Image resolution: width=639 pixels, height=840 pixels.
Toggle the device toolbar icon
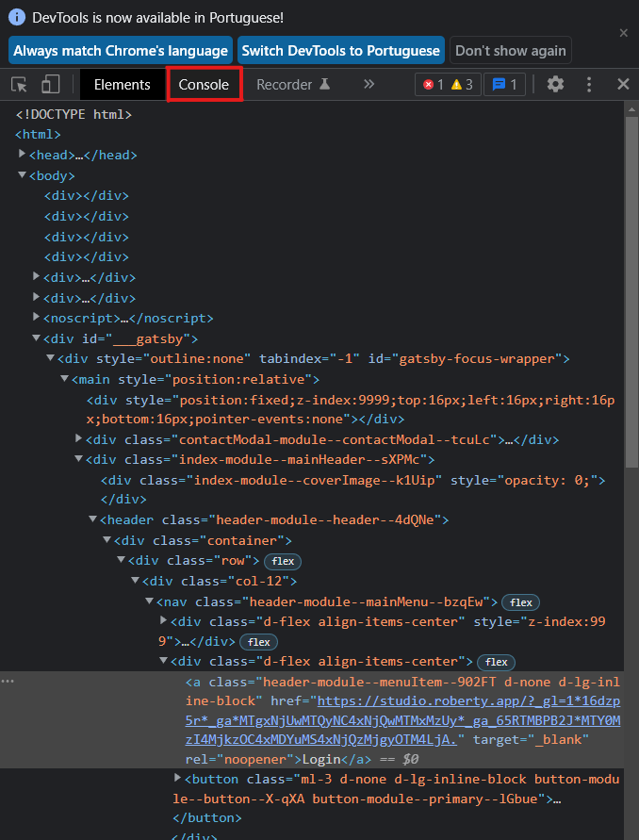point(50,84)
